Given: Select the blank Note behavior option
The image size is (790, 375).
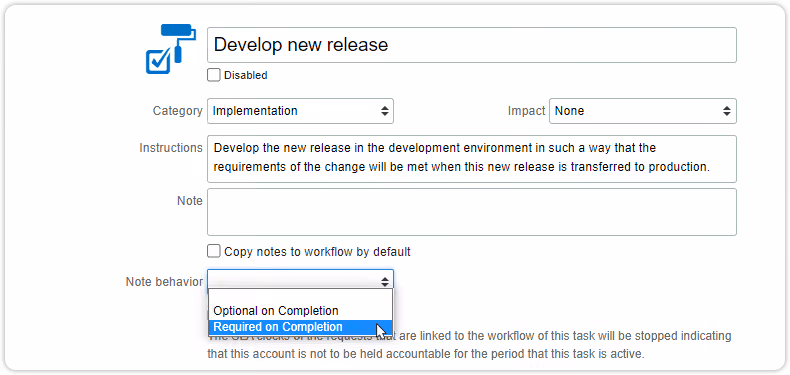Looking at the screenshot, I should pyautogui.click(x=300, y=296).
